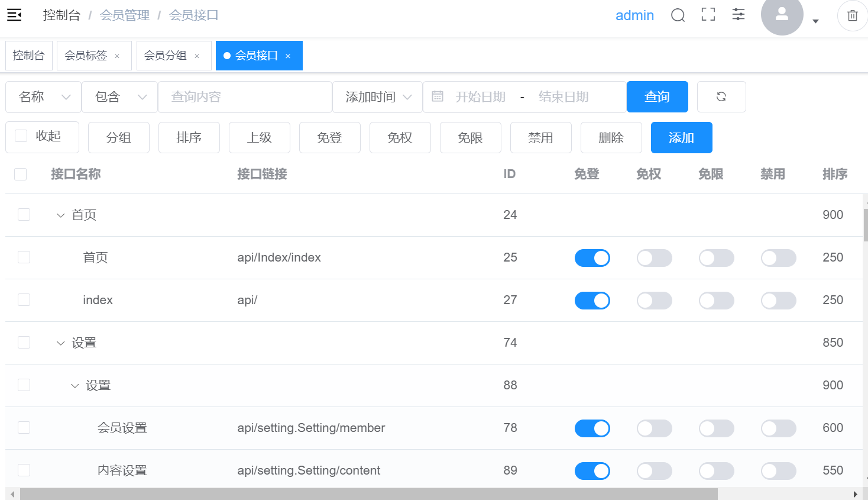This screenshot has height=500, width=868.
Task: Enter fullscreen mode icon
Action: [708, 15]
